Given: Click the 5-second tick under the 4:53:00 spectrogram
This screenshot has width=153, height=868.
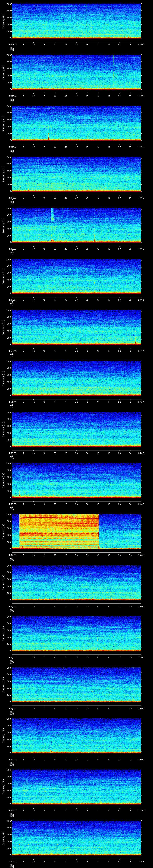Looking at the screenshot, I should (23, 504).
